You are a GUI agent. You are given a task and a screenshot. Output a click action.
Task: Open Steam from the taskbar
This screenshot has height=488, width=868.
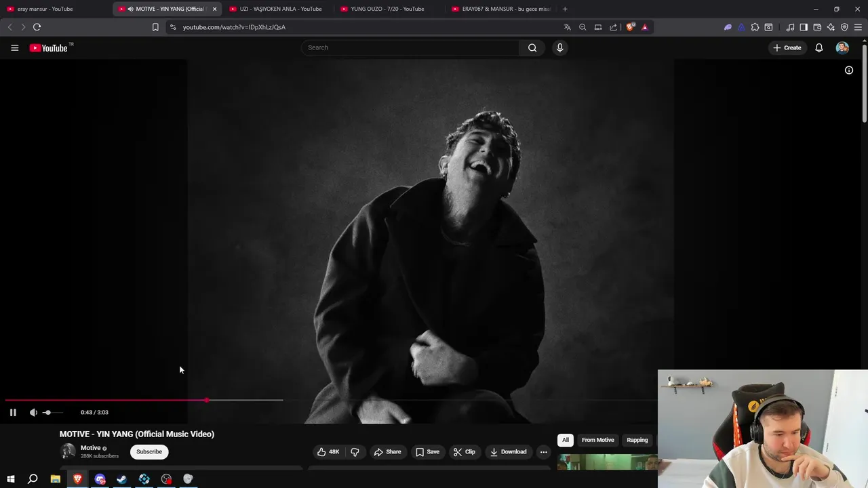pos(121,479)
